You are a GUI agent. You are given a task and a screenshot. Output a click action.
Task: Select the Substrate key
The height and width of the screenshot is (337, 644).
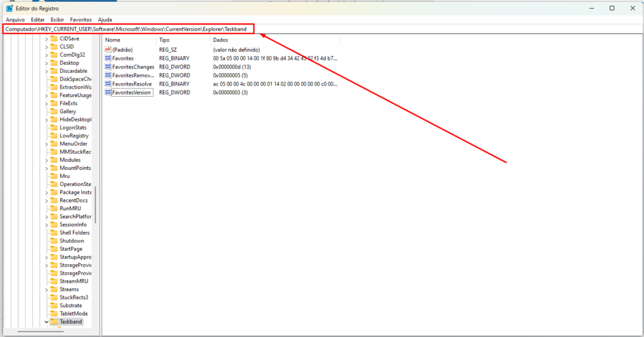coord(70,306)
